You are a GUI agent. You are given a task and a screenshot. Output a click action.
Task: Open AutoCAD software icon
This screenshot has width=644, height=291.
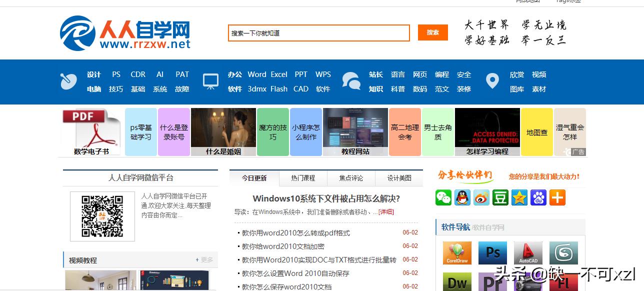tap(528, 253)
